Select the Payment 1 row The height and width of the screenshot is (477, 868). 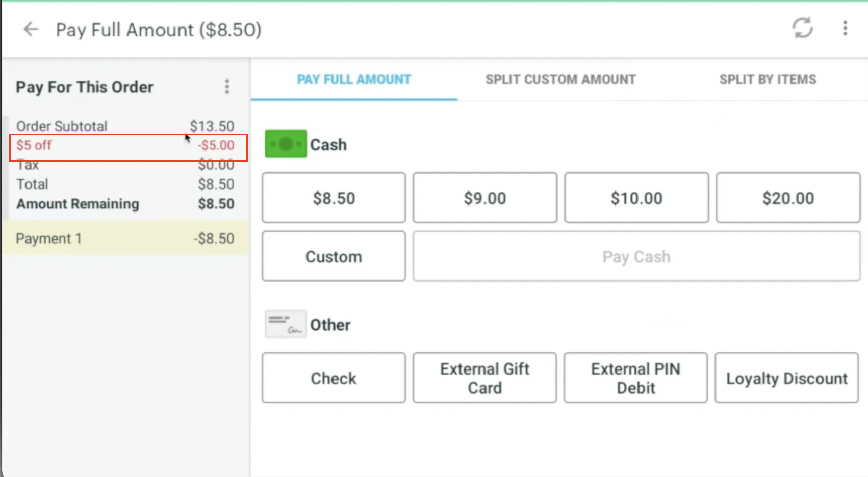(x=125, y=238)
